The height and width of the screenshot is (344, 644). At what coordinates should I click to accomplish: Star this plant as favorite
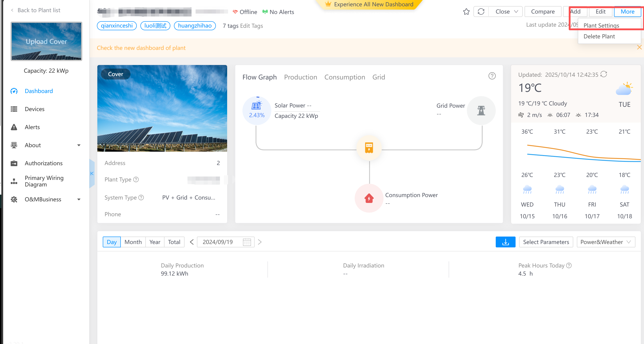[x=466, y=12]
